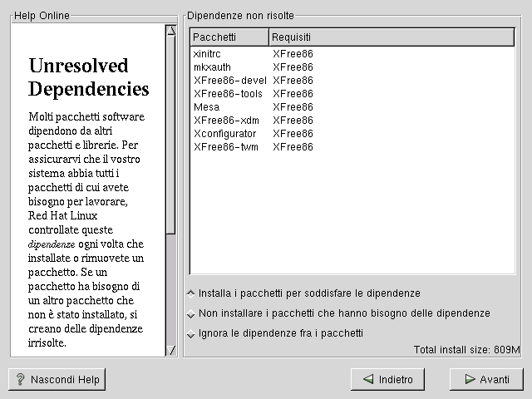Click the question mark icon on Nascondi Help

pyautogui.click(x=20, y=380)
